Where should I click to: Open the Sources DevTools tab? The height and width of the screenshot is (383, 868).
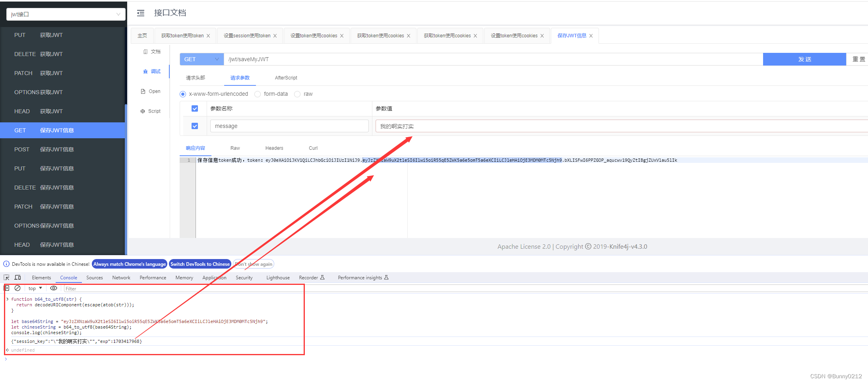pyautogui.click(x=95, y=278)
